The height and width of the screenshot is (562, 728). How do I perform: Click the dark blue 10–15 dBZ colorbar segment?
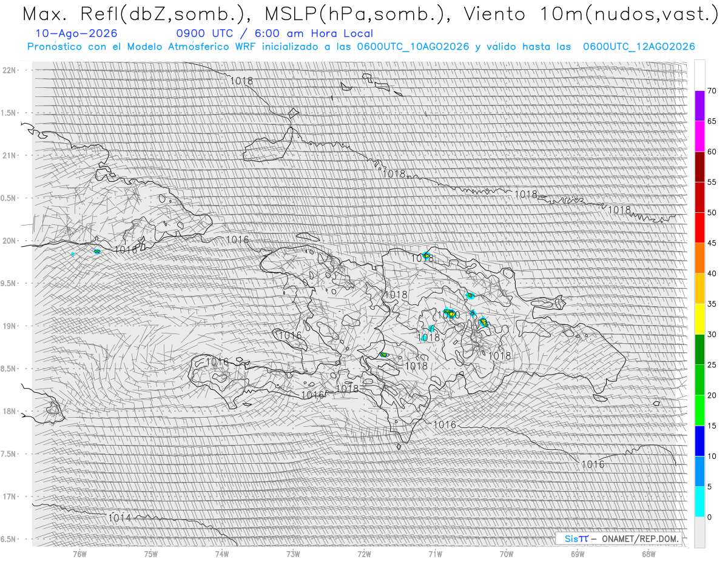[x=700, y=441]
